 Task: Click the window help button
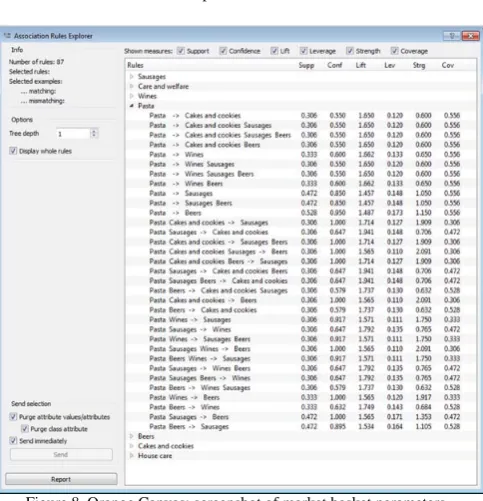click(x=452, y=36)
